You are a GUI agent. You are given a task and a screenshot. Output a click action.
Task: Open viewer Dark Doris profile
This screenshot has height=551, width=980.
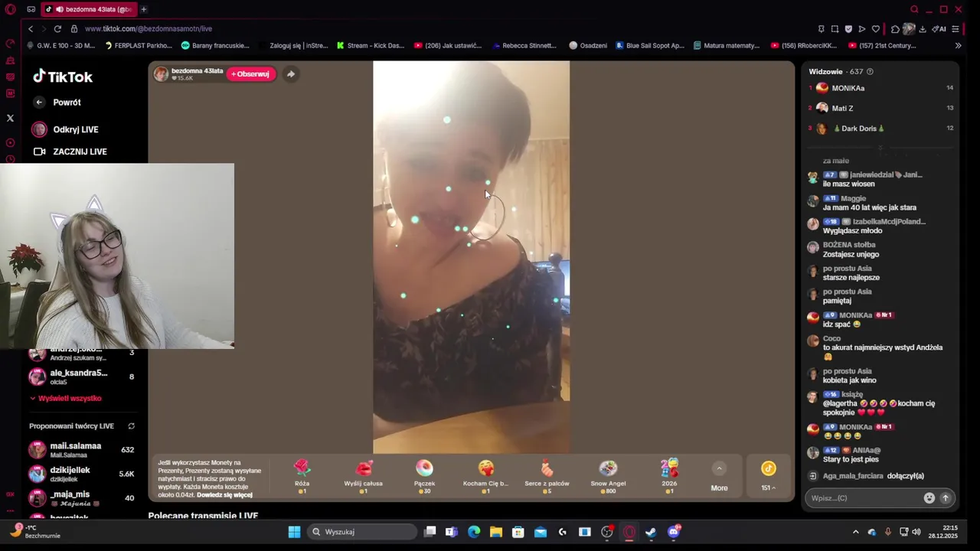point(858,129)
